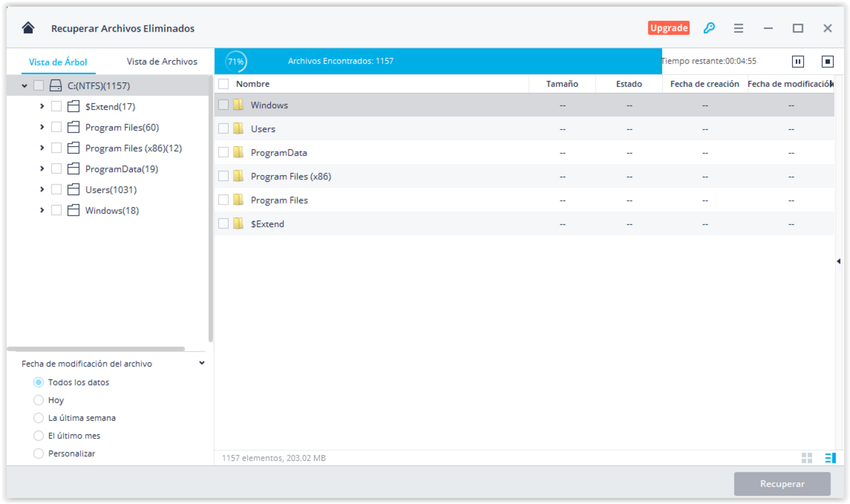Click the $Extend folder icon in list
850x504 pixels.
pos(238,224)
